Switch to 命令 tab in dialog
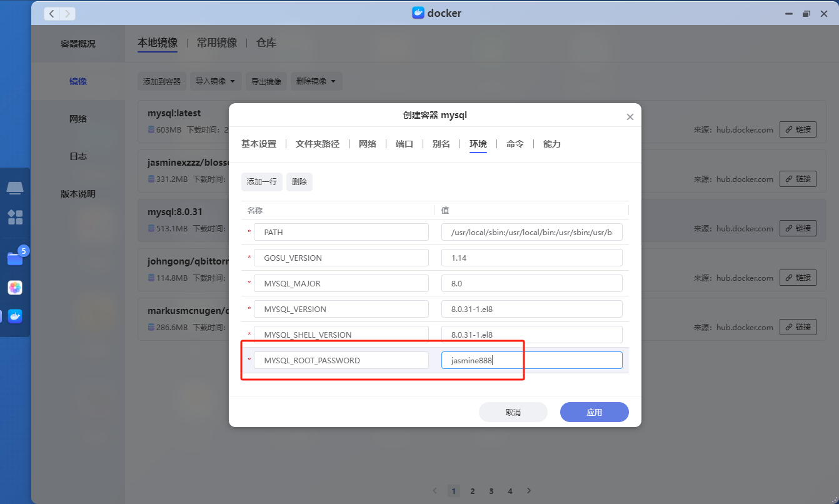839x504 pixels. (x=515, y=144)
